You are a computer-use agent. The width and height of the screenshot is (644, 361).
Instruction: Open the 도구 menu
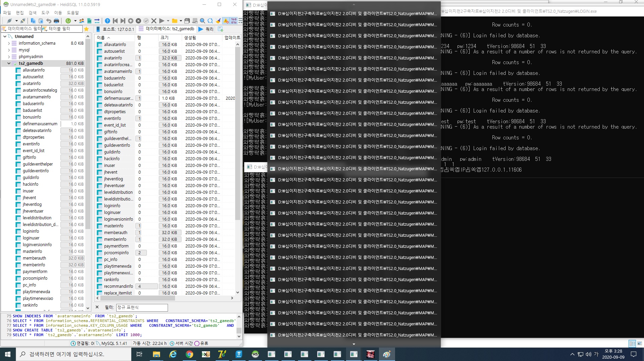coord(45,13)
